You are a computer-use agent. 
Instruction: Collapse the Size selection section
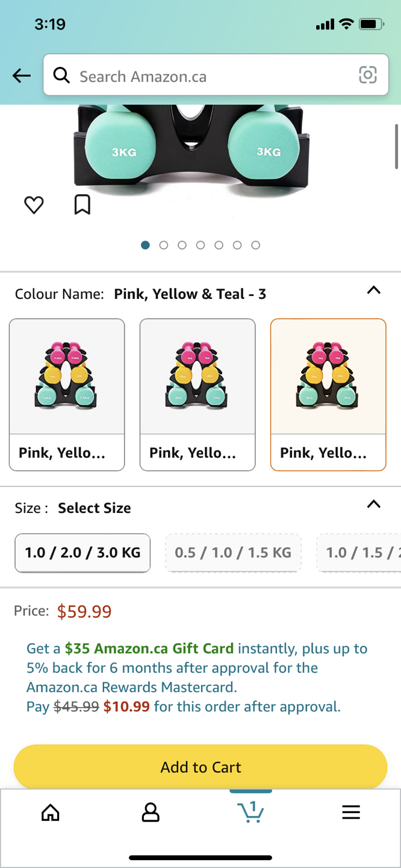[374, 504]
